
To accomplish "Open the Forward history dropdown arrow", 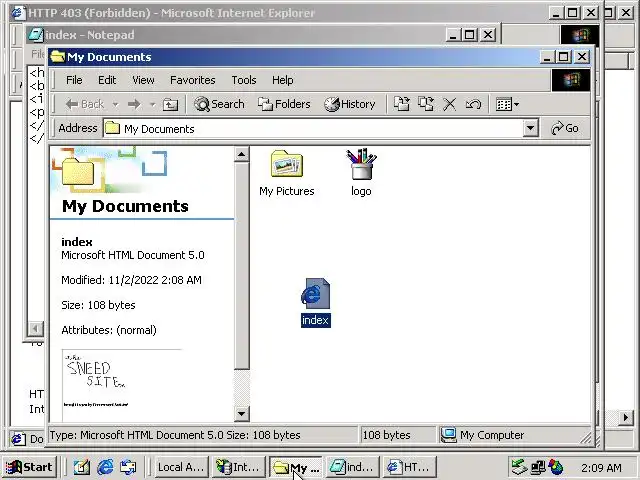I will (x=153, y=104).
